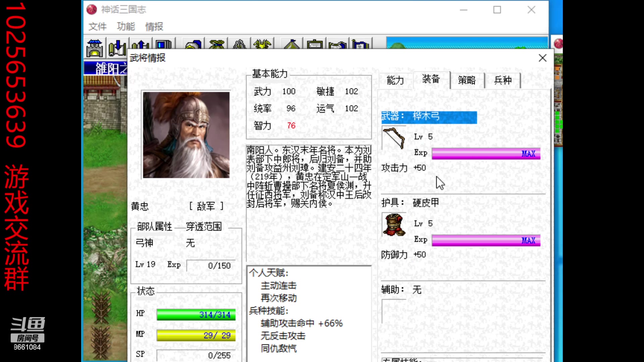
Task: Click the 敏捷 102 stat
Action: point(337,91)
